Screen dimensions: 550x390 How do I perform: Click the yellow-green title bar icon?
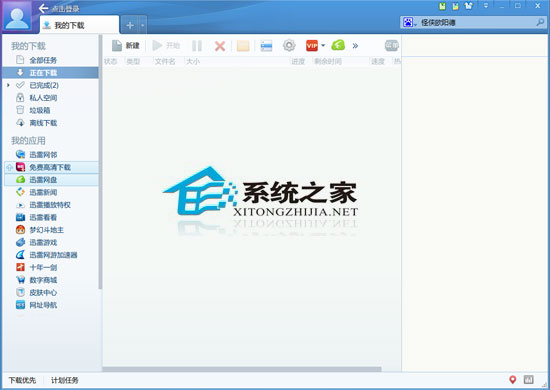pyautogui.click(x=455, y=6)
